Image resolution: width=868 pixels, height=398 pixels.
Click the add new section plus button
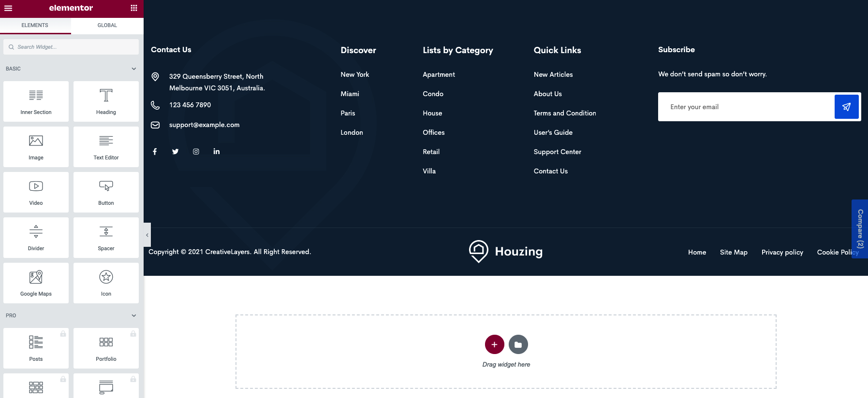point(494,344)
